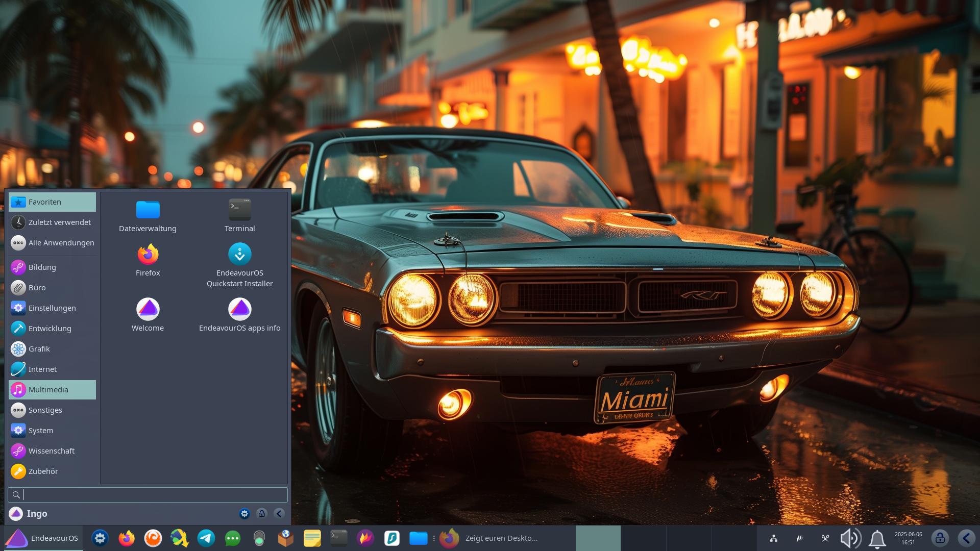The image size is (980, 551).
Task: Open the volume speaker control
Action: pyautogui.click(x=850, y=538)
